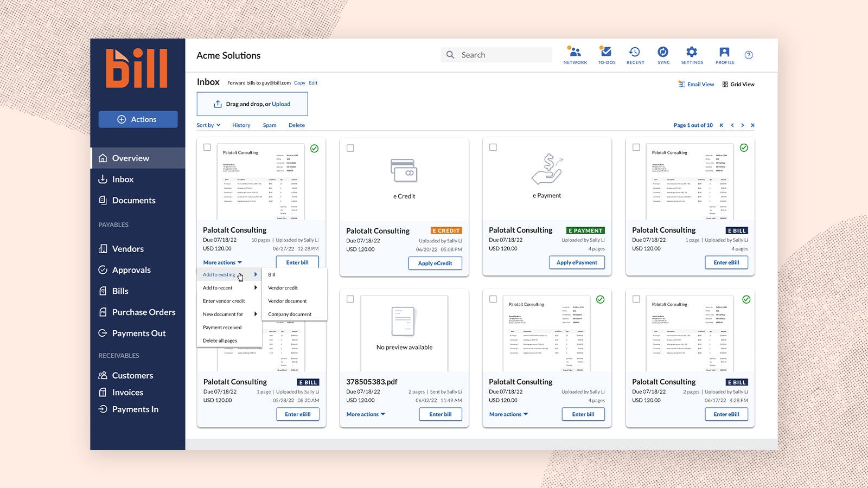Image resolution: width=868 pixels, height=488 pixels.
Task: Switch to Grid View
Action: coord(738,84)
